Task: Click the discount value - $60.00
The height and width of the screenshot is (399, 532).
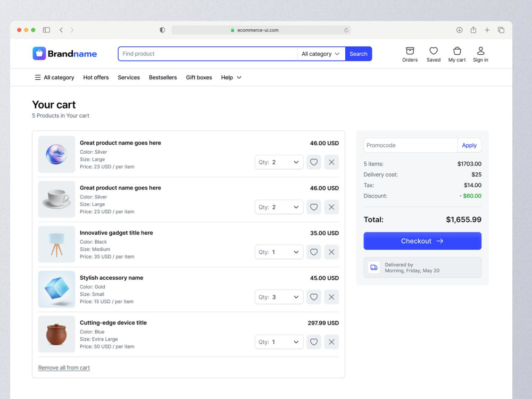Action: pos(470,196)
